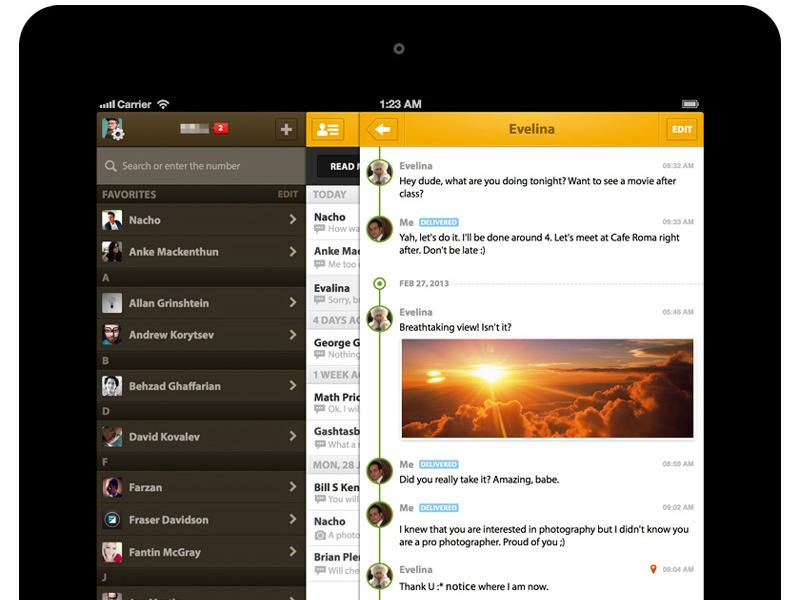
Task: Open Behzad Ghaffarian chevron
Action: (293, 386)
